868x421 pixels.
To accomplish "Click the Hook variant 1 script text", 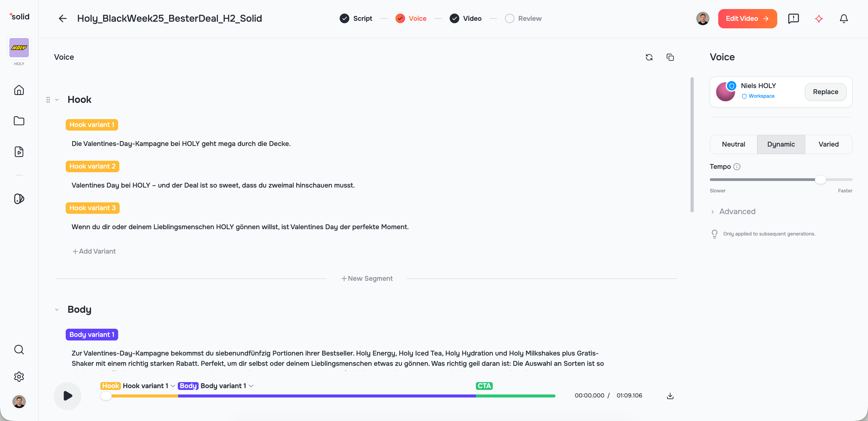I will 181,144.
